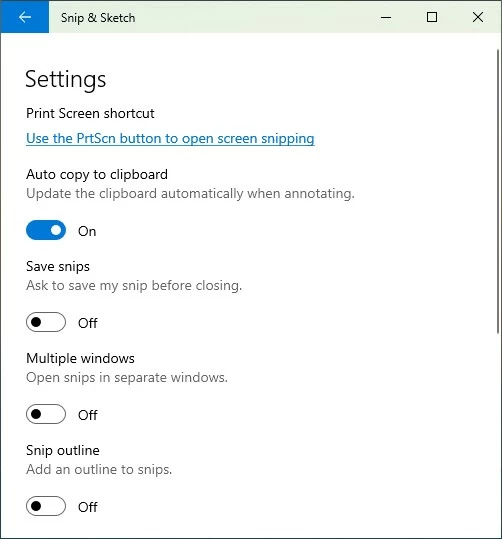Minimize the Snip & Sketch window

(386, 17)
